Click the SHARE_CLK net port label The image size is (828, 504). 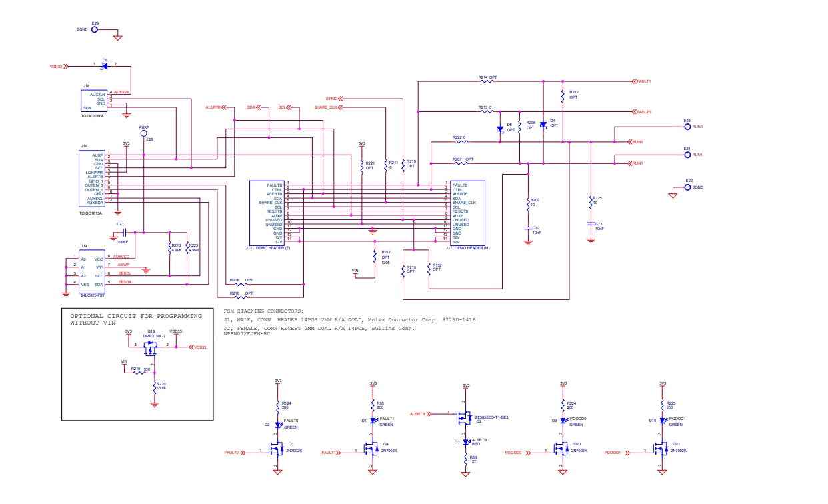(326, 107)
